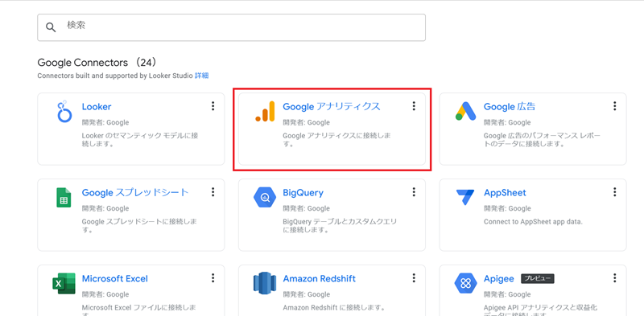Click the text 'BigQuery テーブルとカスタムクエリ'
This screenshot has width=644, height=316.
[x=340, y=222]
